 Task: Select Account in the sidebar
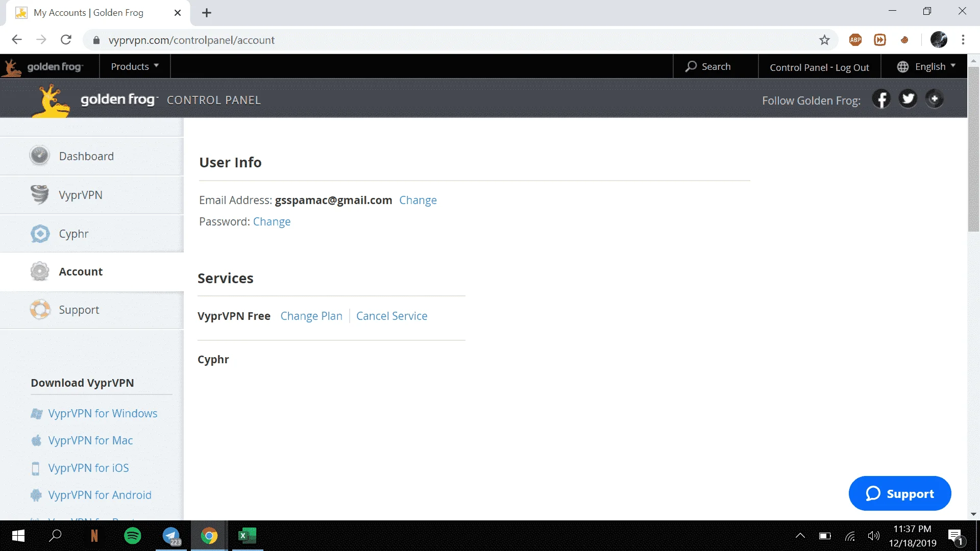92,271
